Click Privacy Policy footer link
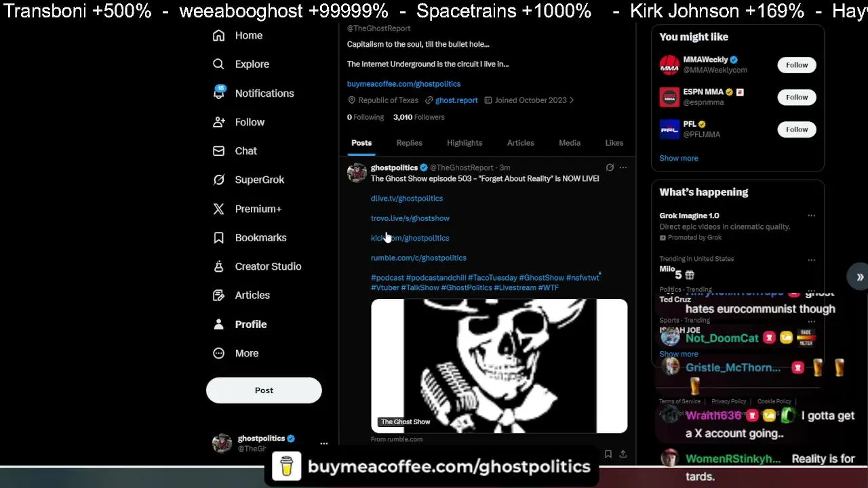Screen dimensions: 868x488 coord(729,401)
